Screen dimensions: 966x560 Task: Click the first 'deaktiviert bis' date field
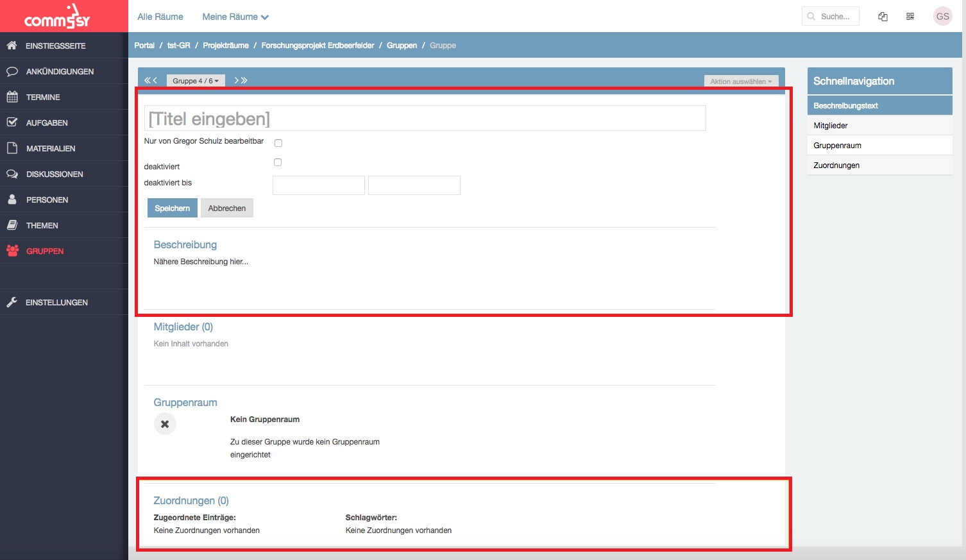[319, 185]
